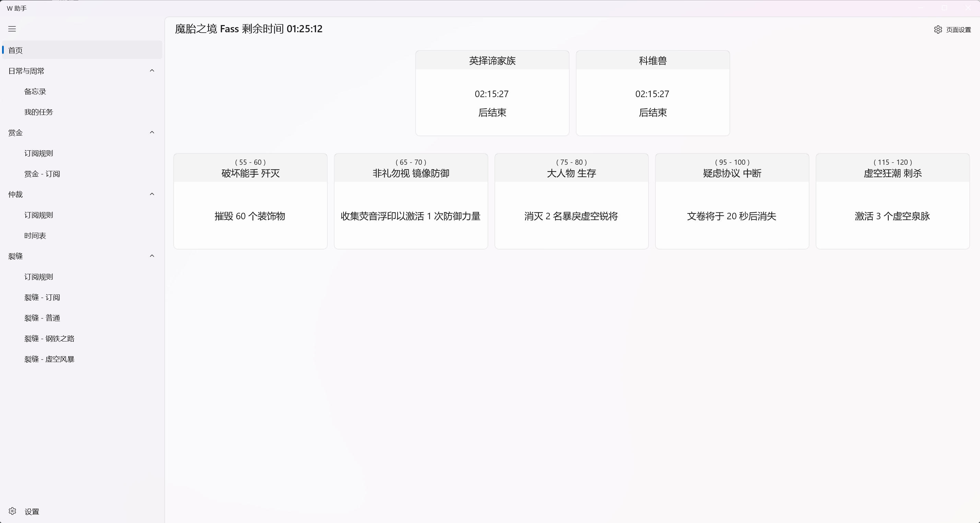Click the 虚空狂潮 刺杀 mission card
The image size is (980, 523).
[x=892, y=201]
